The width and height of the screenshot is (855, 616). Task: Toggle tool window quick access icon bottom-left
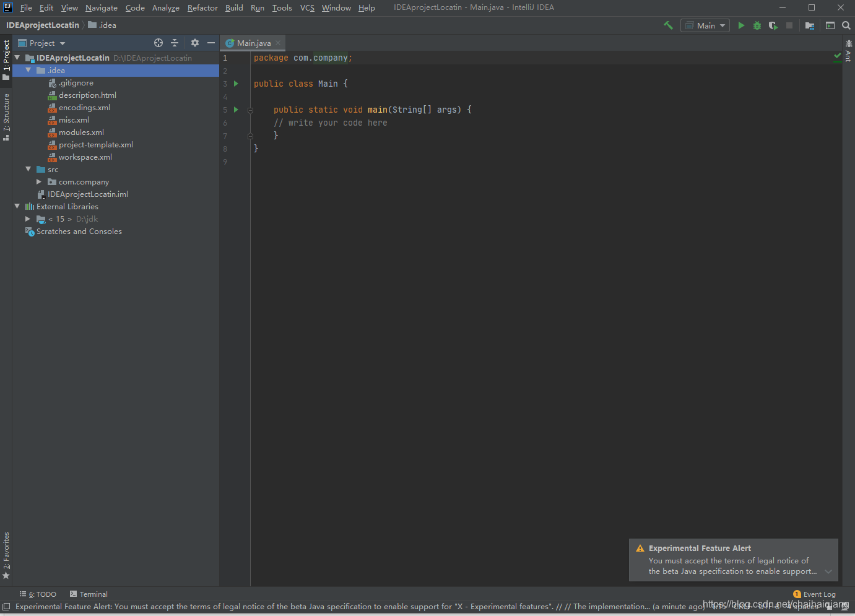tap(6, 607)
